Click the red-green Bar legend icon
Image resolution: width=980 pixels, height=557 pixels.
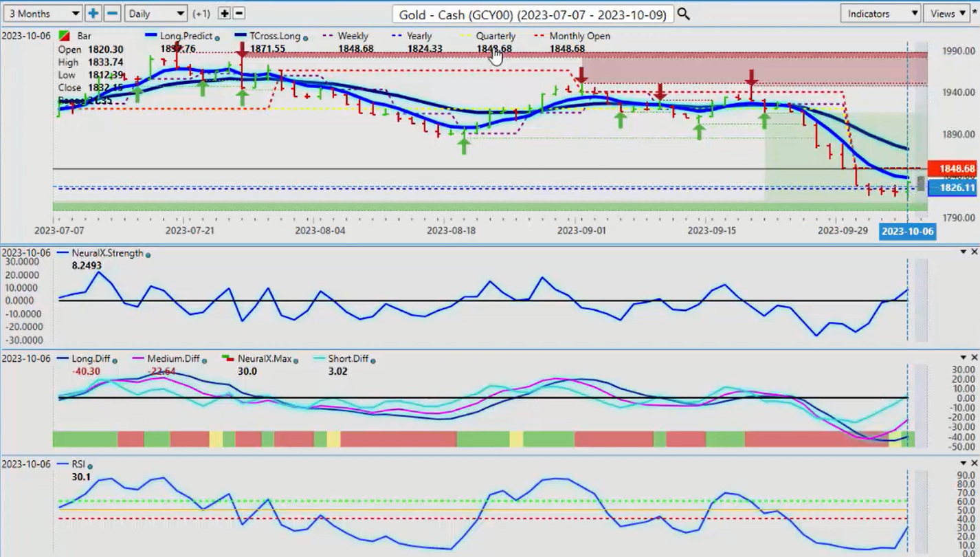pos(64,36)
